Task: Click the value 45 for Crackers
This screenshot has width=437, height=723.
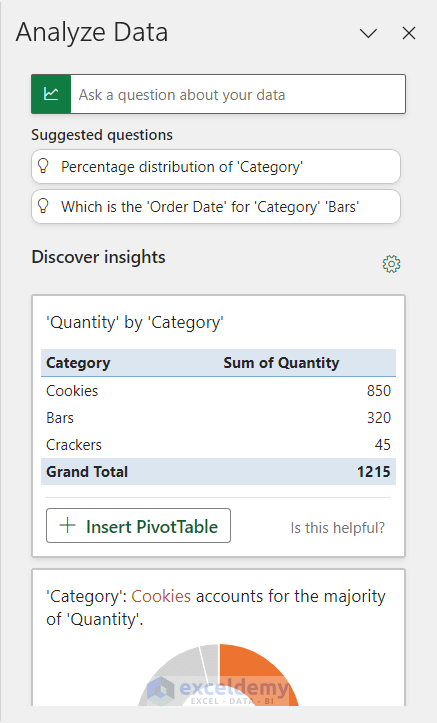Action: pyautogui.click(x=383, y=445)
